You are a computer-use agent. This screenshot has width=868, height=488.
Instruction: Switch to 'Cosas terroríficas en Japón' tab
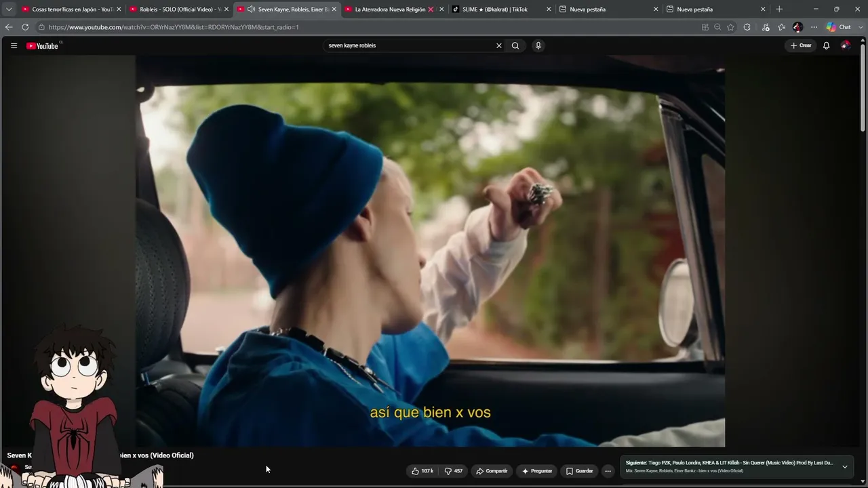click(x=71, y=9)
